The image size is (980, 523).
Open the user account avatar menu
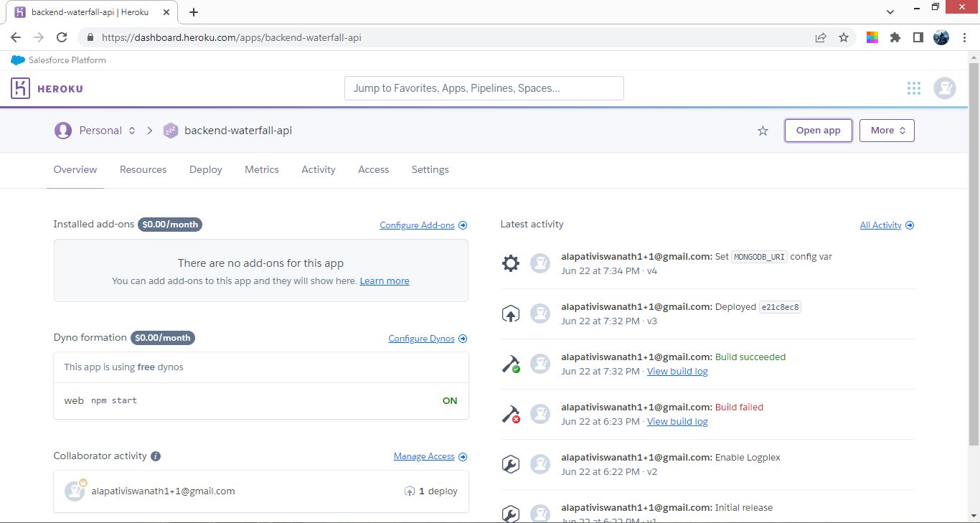(x=945, y=88)
